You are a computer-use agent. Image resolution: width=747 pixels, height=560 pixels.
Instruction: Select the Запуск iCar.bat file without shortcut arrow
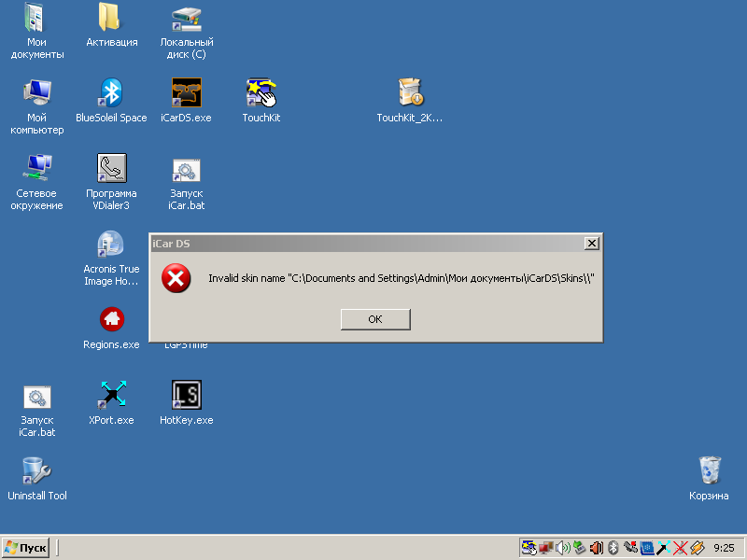pos(36,412)
